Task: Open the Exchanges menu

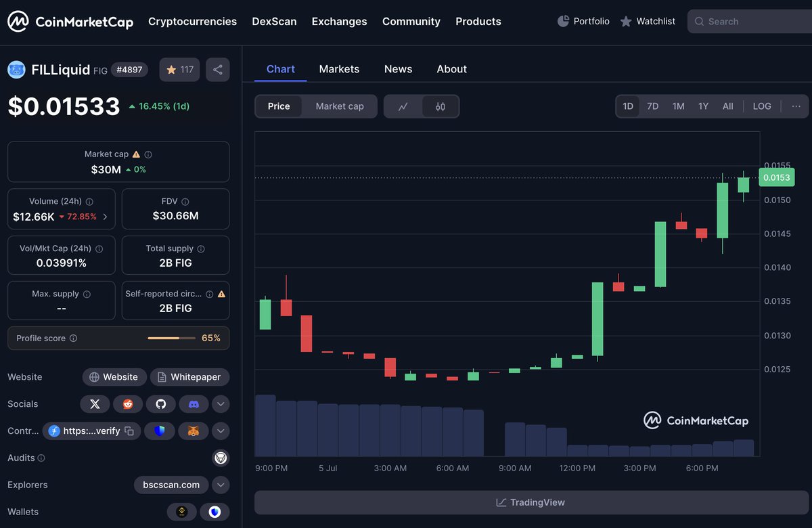Action: click(x=339, y=22)
